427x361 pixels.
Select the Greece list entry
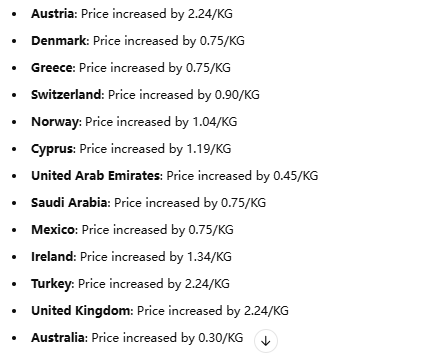tap(131, 68)
